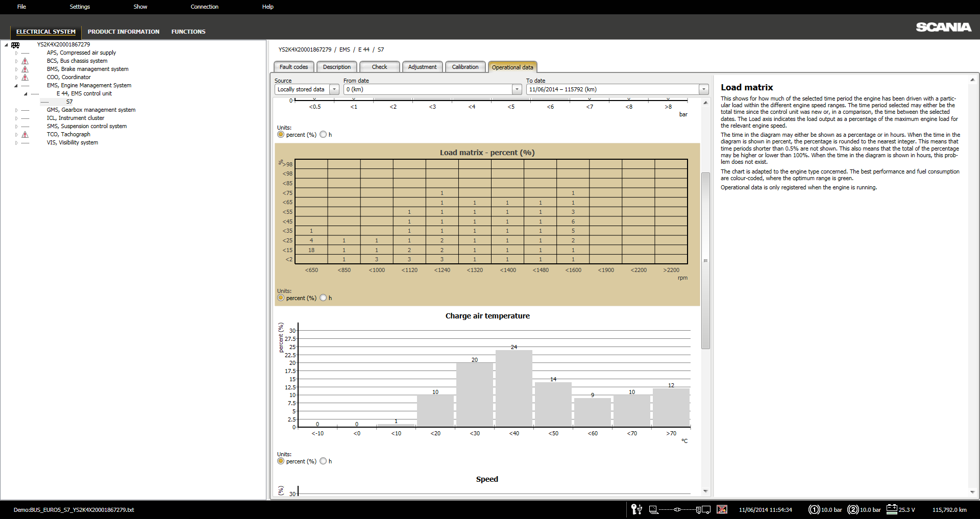
Task: Switch to the Functions tab
Action: [188, 32]
